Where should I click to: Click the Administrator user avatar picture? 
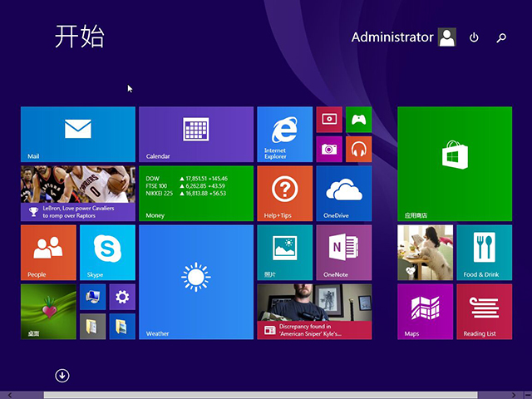click(x=447, y=37)
